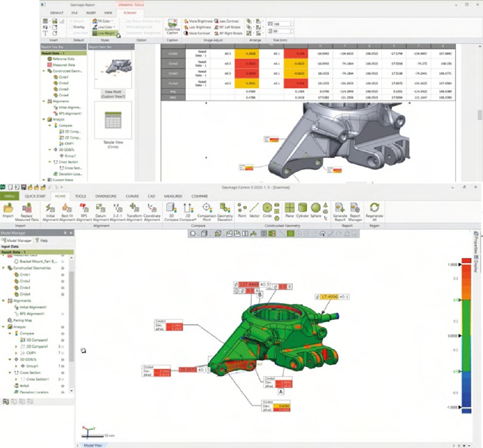Screen dimensions: 483x448
Task: Start Initial Alignment tool
Action: pyautogui.click(x=50, y=211)
